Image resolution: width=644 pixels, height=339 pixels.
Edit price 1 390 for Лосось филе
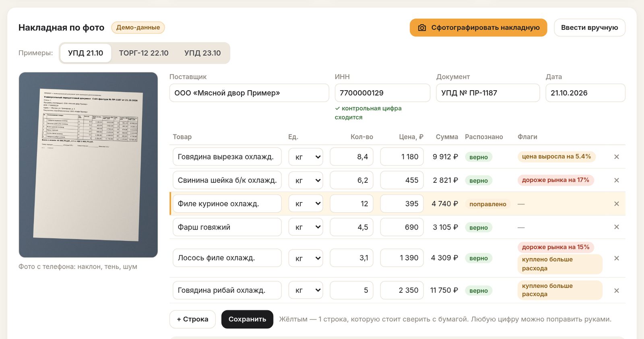click(402, 258)
